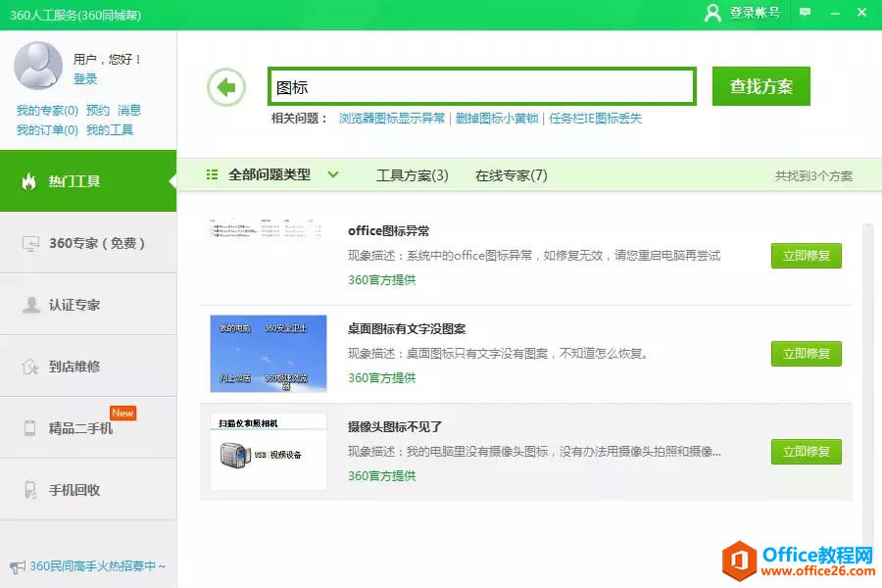
Task: Click the login account icon at top
Action: [713, 13]
